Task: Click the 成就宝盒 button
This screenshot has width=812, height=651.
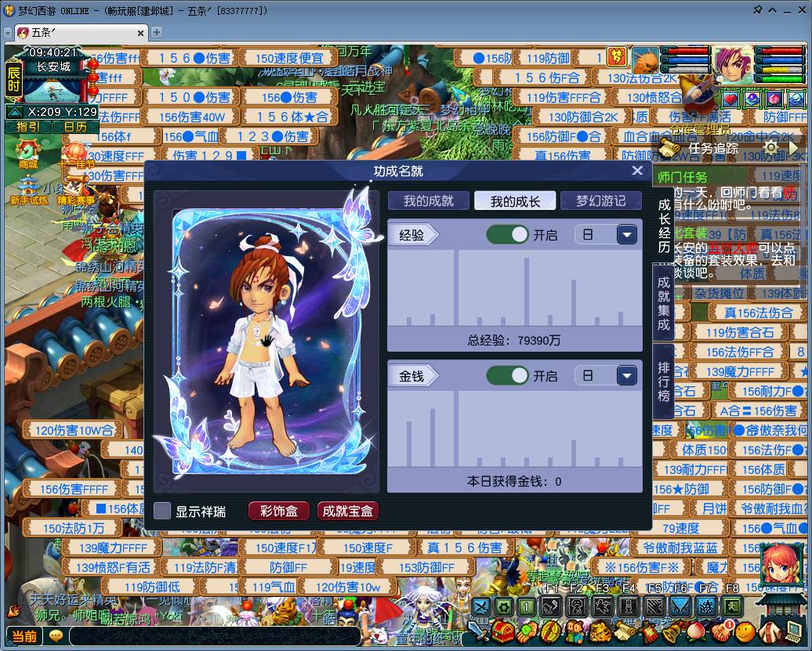Action: pos(347,512)
